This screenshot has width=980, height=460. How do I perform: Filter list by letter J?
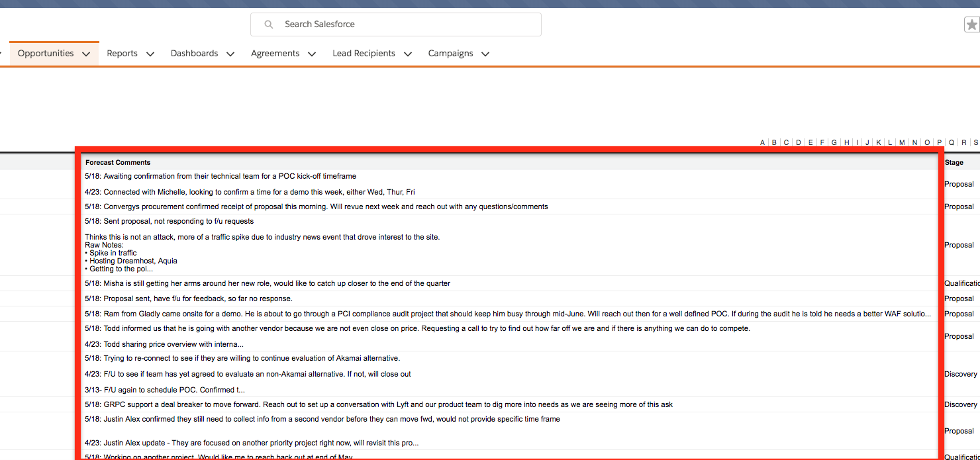point(867,143)
